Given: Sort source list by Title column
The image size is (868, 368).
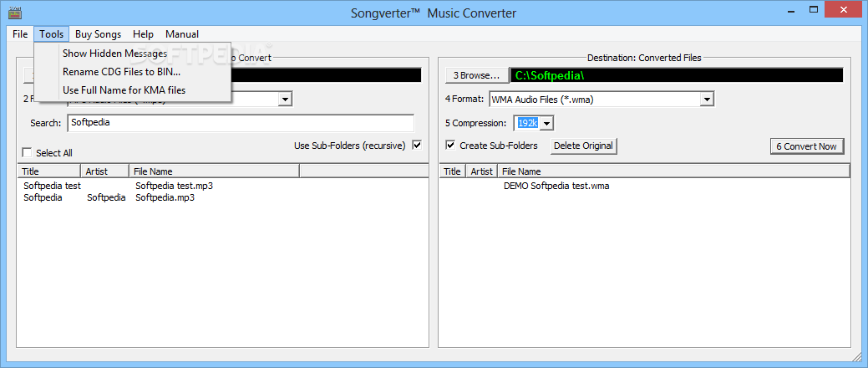Looking at the screenshot, I should (x=49, y=171).
